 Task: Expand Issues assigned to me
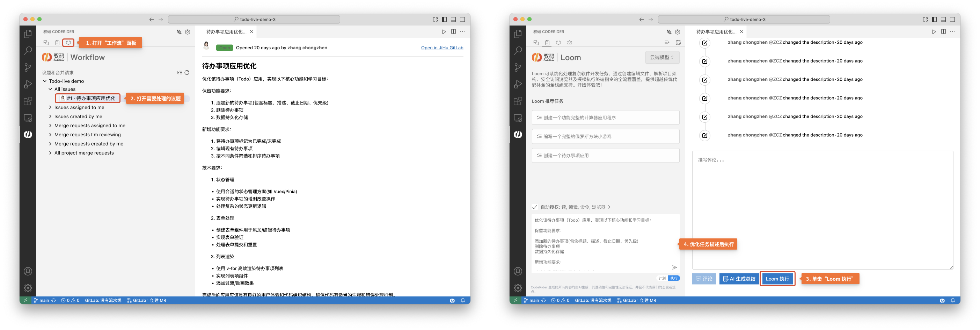point(50,107)
